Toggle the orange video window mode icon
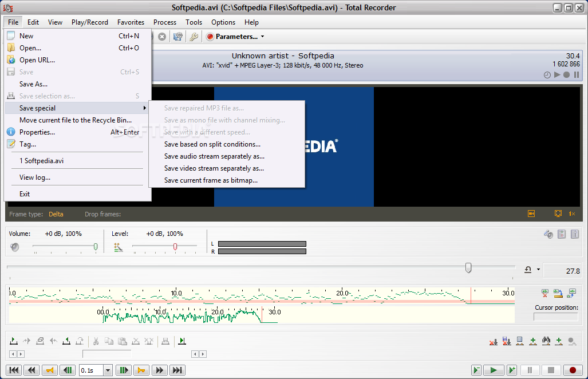This screenshot has width=588, height=379. 531,214
